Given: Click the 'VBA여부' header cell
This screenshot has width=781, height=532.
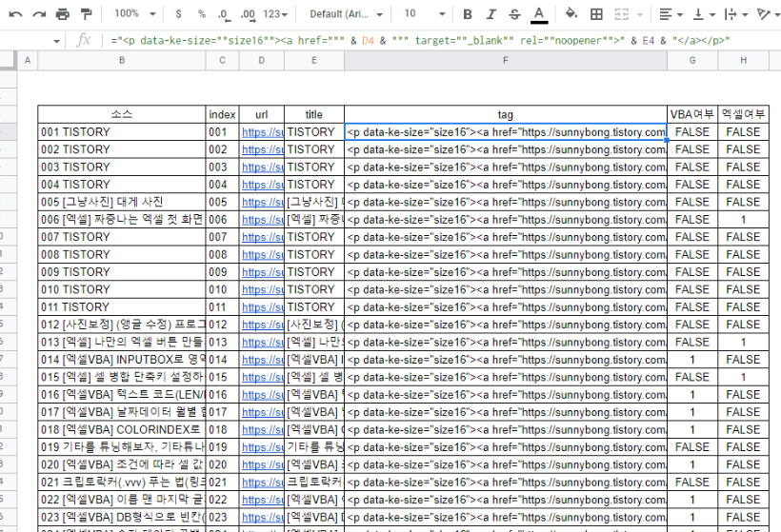Looking at the screenshot, I should 692,114.
